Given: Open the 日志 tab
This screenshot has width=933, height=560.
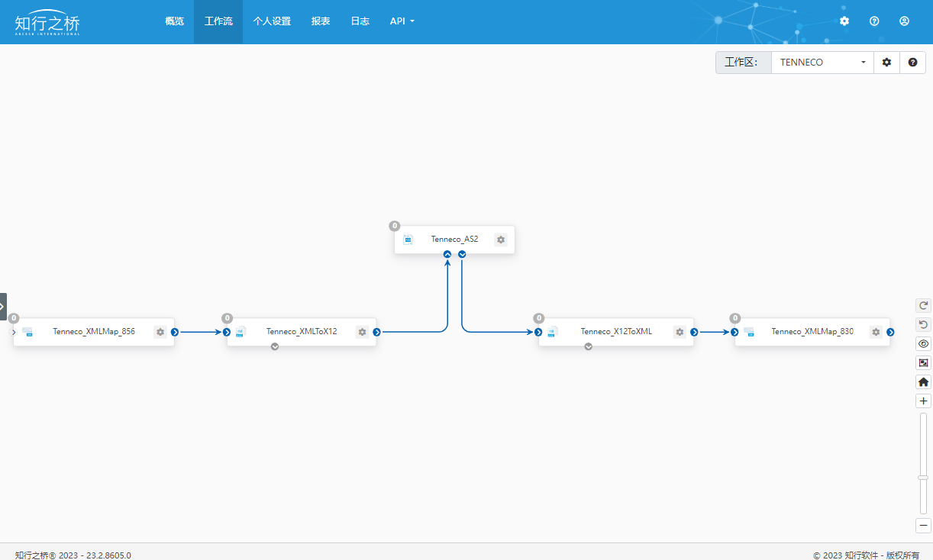Looking at the screenshot, I should (x=360, y=21).
